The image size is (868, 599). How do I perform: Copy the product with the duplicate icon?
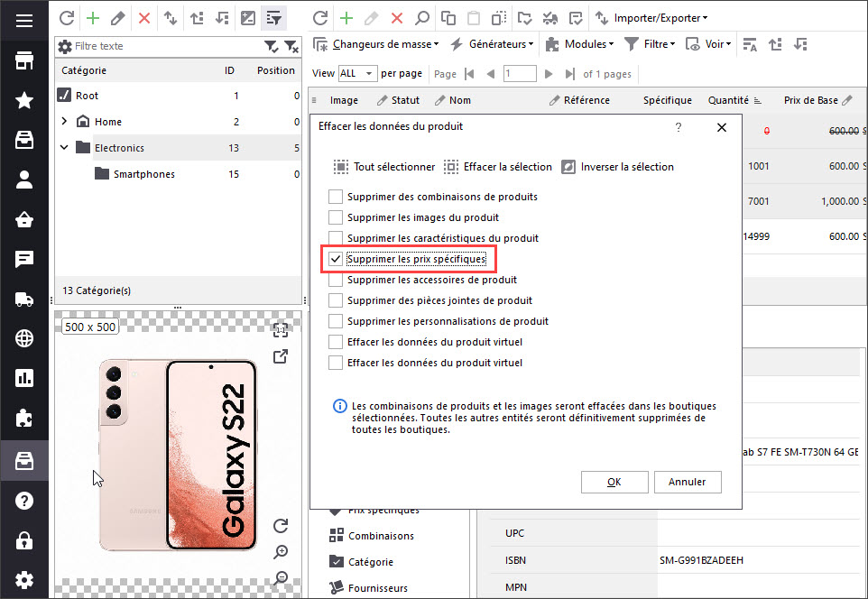pos(448,18)
